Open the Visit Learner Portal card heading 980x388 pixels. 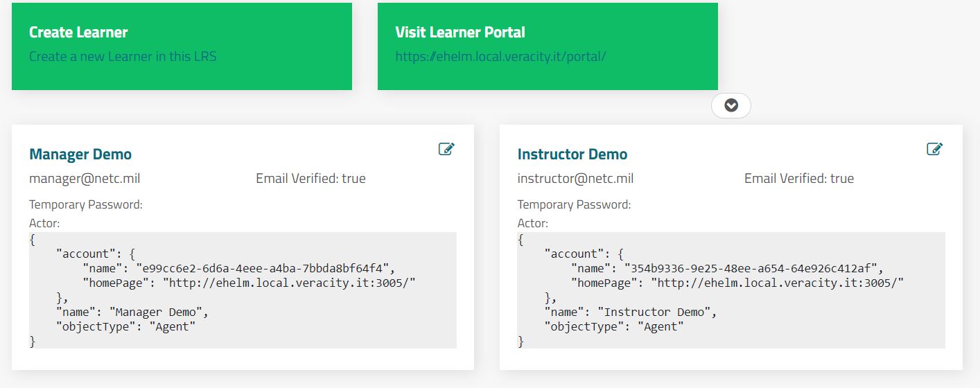[460, 32]
